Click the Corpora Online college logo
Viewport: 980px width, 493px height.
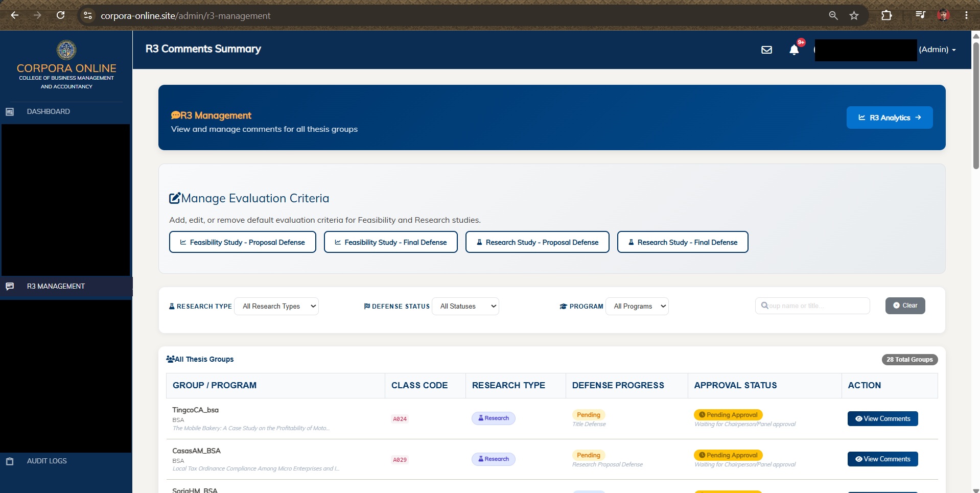66,50
